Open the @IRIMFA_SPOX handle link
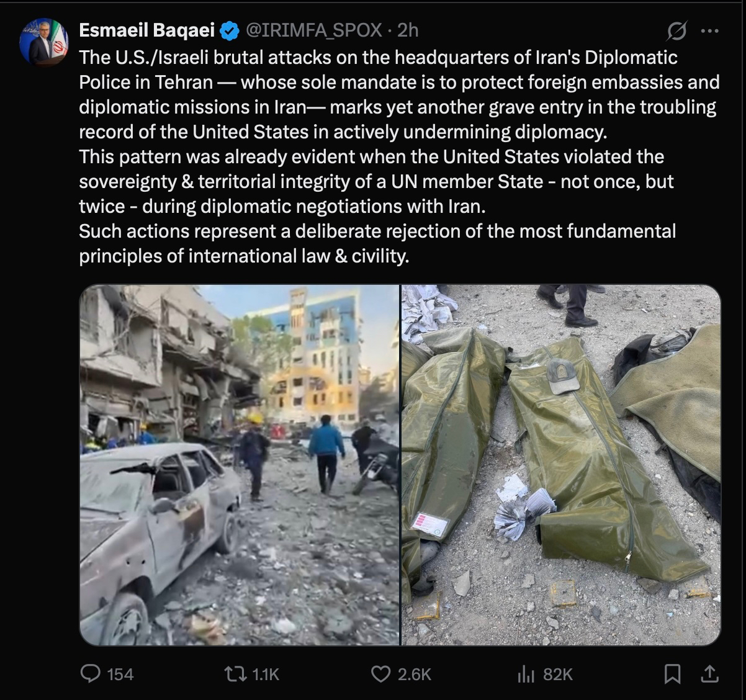 (x=313, y=30)
